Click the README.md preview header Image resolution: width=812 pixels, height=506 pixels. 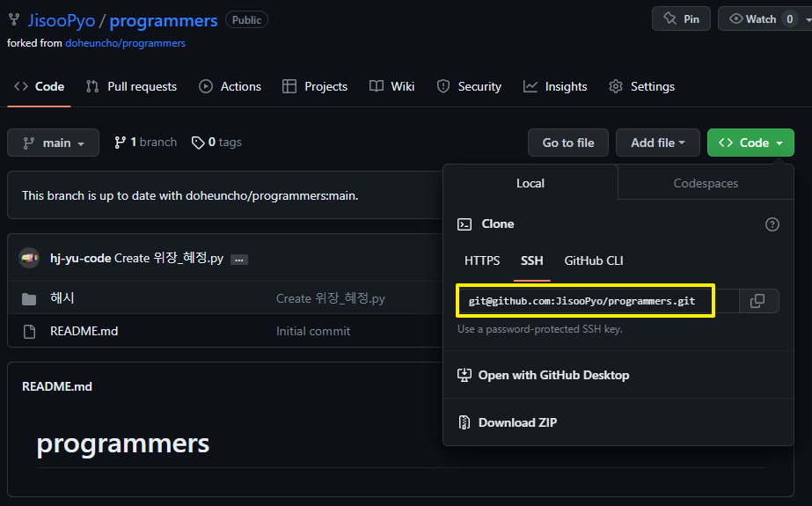point(57,386)
